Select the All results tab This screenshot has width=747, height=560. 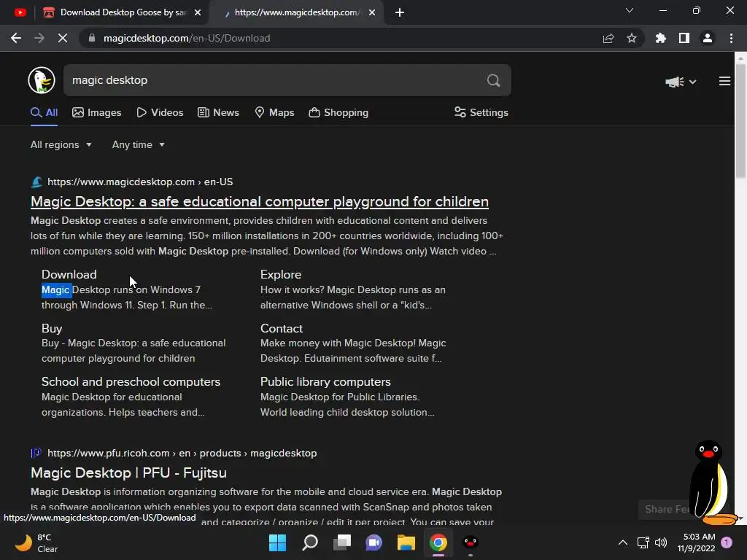44,113
